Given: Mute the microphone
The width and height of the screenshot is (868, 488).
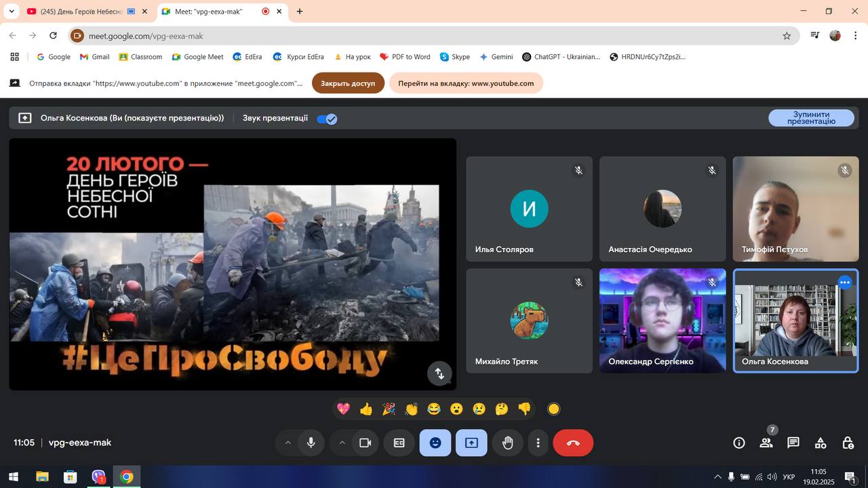Looking at the screenshot, I should pos(311,443).
